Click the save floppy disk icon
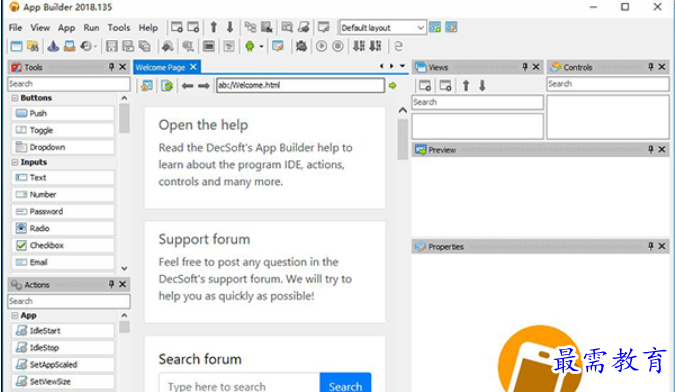The height and width of the screenshot is (392, 675). pyautogui.click(x=111, y=46)
